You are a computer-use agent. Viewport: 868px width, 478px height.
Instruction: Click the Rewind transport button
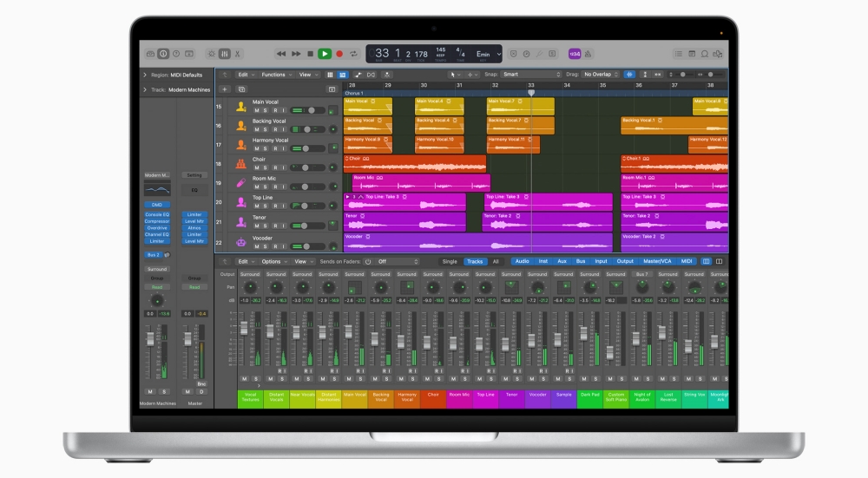(x=281, y=54)
